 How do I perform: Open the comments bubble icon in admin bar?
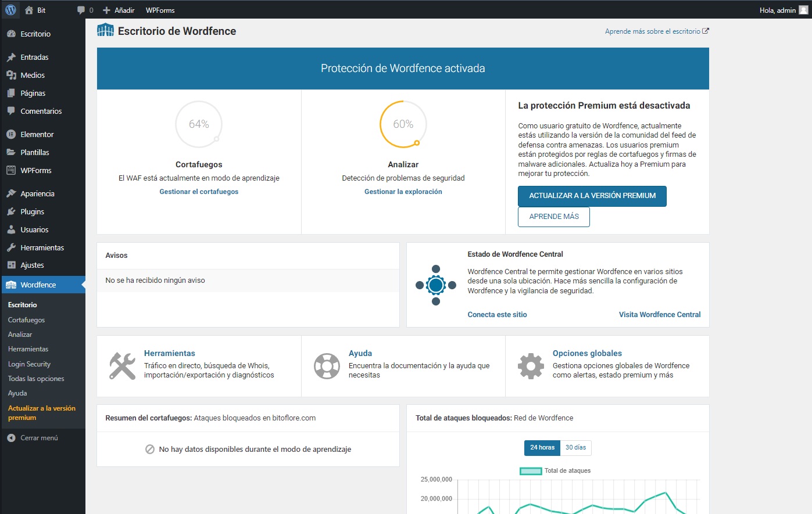(81, 10)
